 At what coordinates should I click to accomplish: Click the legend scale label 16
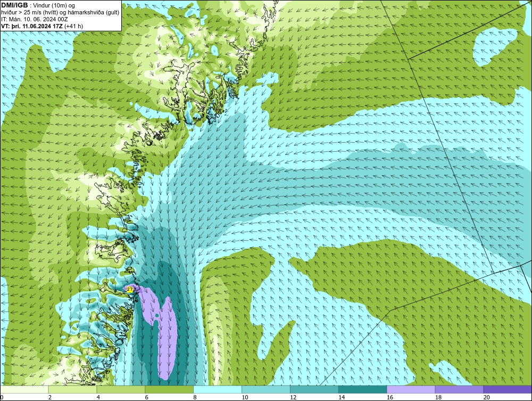[x=390, y=397]
